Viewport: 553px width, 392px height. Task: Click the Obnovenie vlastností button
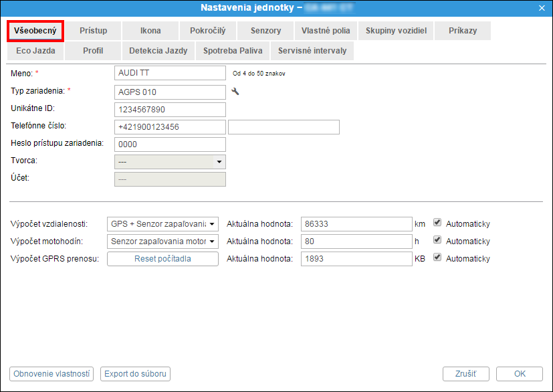click(x=51, y=374)
